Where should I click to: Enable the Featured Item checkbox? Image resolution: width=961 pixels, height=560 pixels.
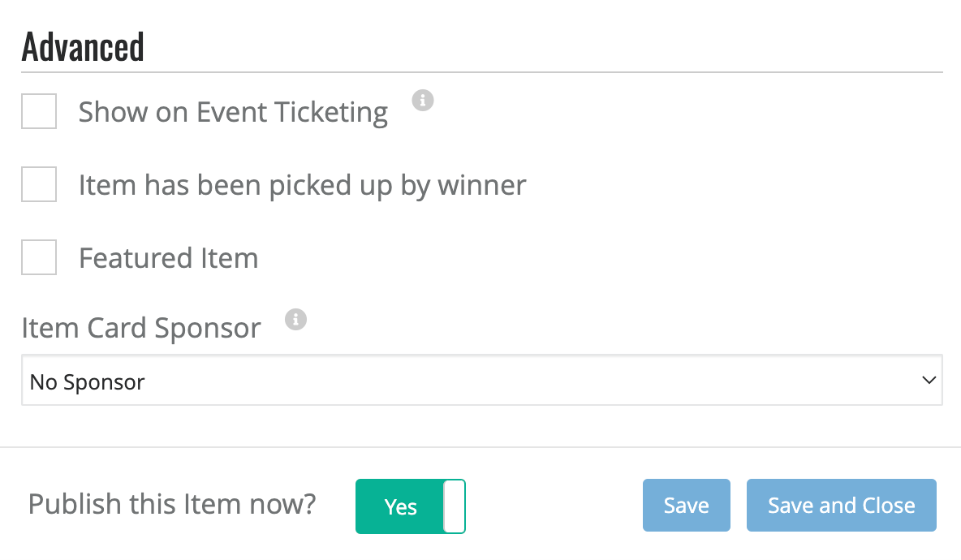(39, 256)
